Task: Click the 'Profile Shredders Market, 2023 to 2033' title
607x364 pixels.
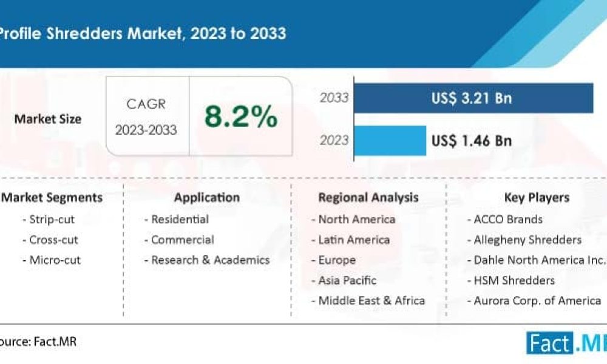Action: (143, 33)
